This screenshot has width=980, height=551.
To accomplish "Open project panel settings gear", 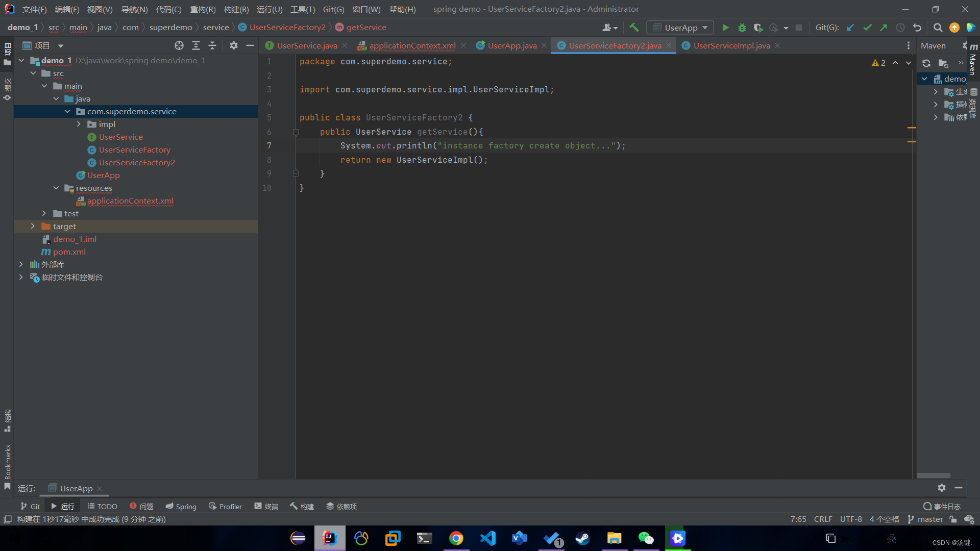I will (x=233, y=45).
